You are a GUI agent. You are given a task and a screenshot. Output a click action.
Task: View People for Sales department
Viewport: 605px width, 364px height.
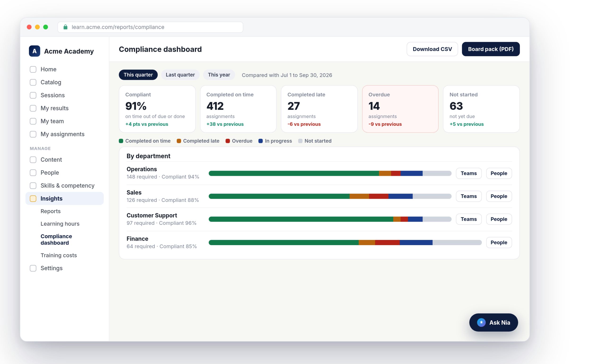point(499,196)
